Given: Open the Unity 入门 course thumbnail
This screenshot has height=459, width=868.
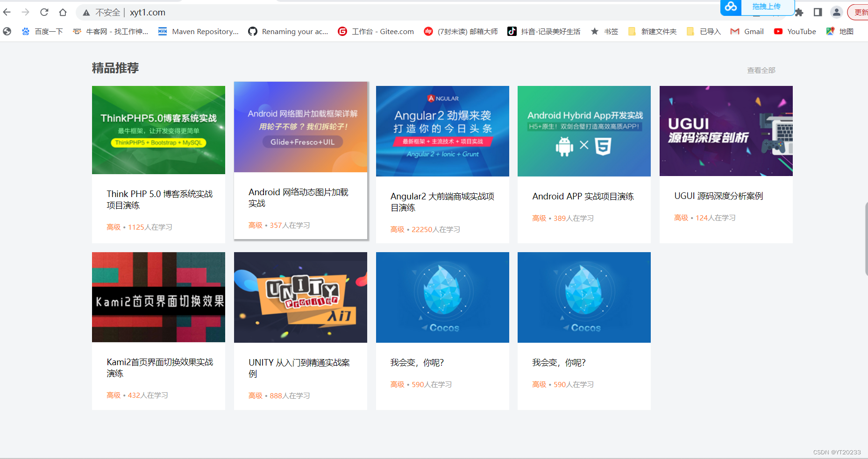Looking at the screenshot, I should point(300,297).
